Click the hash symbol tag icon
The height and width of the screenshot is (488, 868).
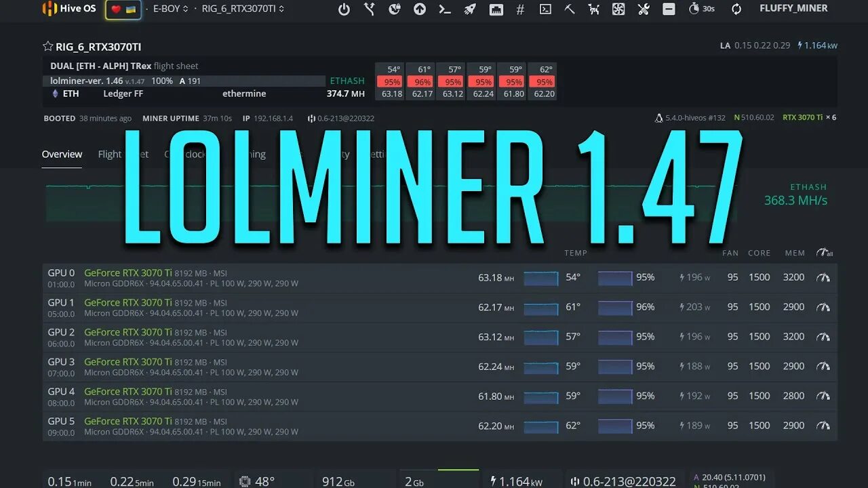(520, 9)
